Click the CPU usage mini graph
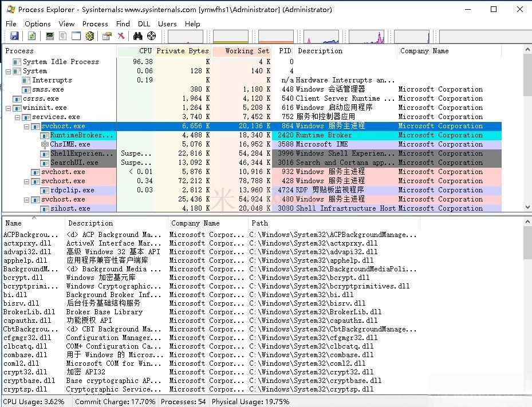Screen dimensions: 532x407 (x=185, y=37)
